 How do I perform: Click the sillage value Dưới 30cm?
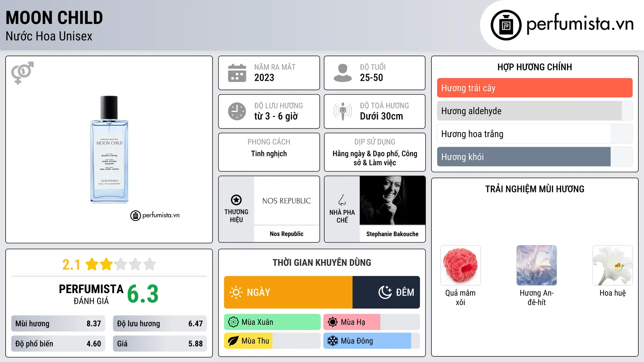point(381,116)
